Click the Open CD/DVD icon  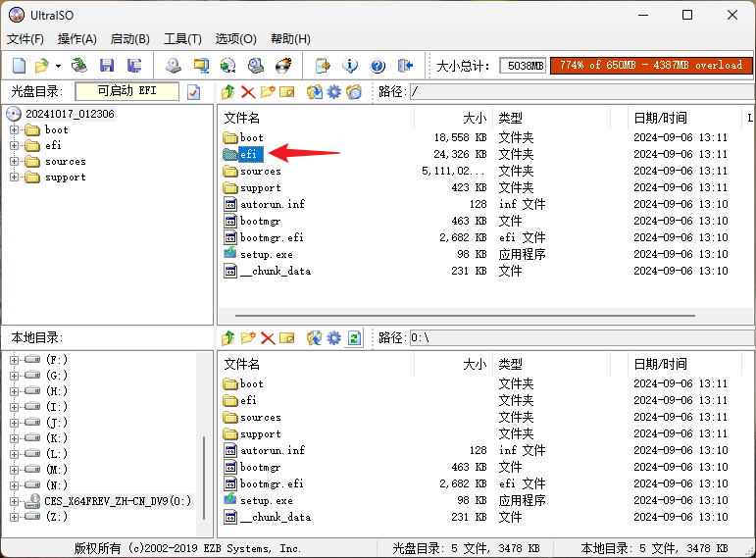tap(79, 66)
